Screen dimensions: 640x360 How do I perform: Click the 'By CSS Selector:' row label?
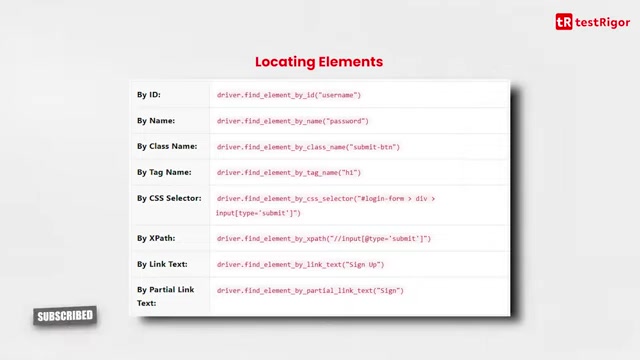169,198
